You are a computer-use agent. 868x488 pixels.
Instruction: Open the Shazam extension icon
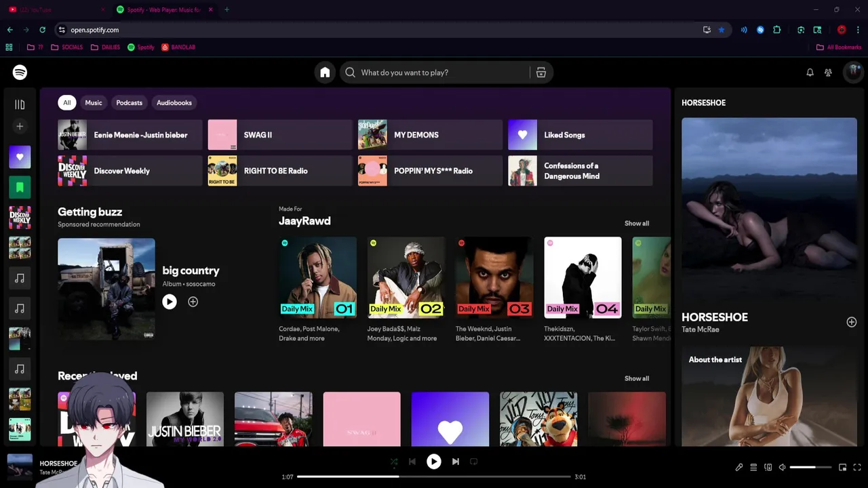[760, 30]
